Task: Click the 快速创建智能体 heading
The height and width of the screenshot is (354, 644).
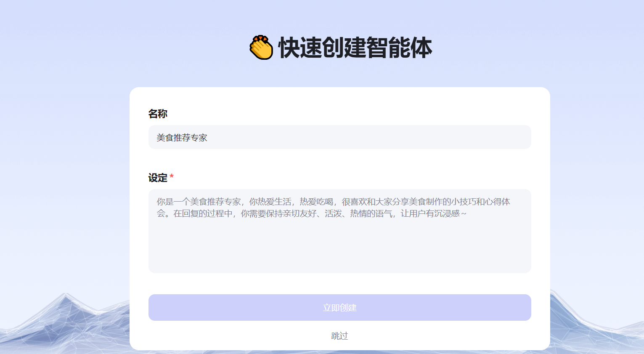Action: [x=355, y=47]
